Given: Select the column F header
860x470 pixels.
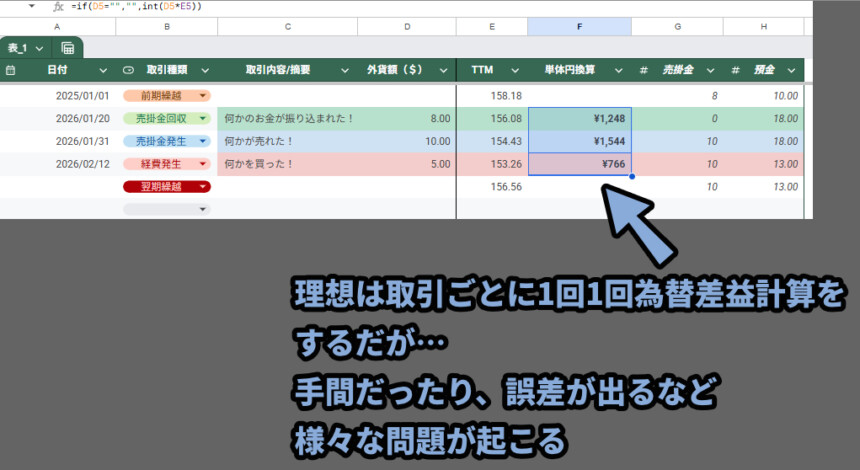Looking at the screenshot, I should (579, 26).
